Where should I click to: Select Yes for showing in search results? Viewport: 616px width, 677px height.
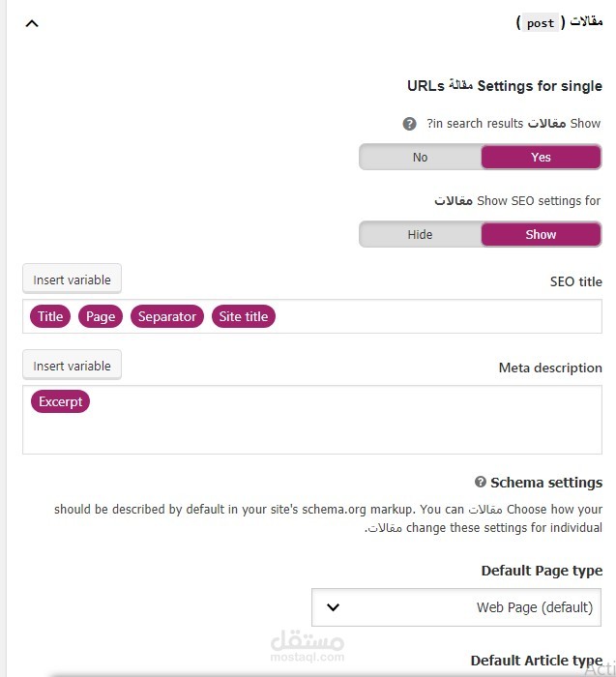coord(541,158)
